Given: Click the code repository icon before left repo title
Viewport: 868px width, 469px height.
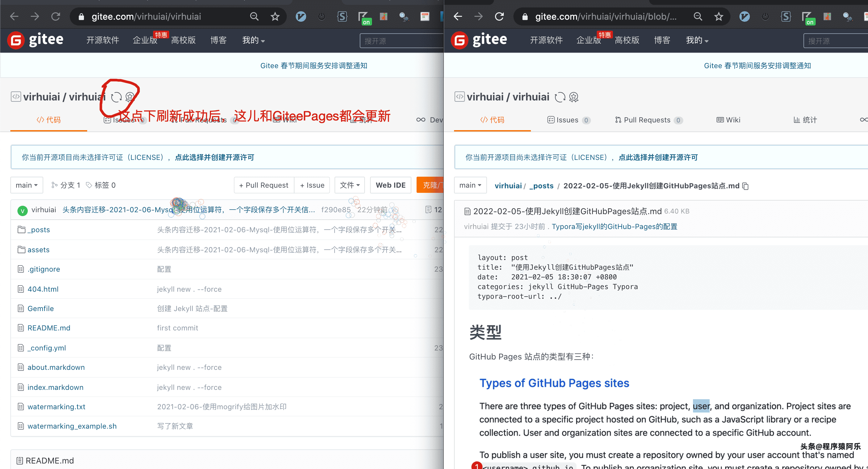Looking at the screenshot, I should pos(16,97).
